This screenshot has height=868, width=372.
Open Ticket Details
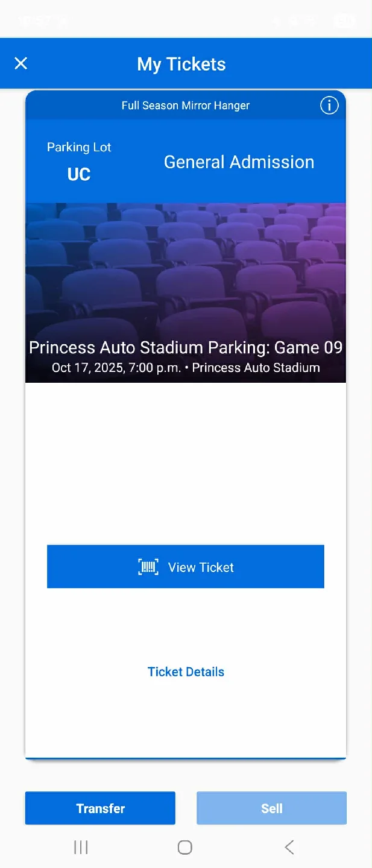coord(186,671)
